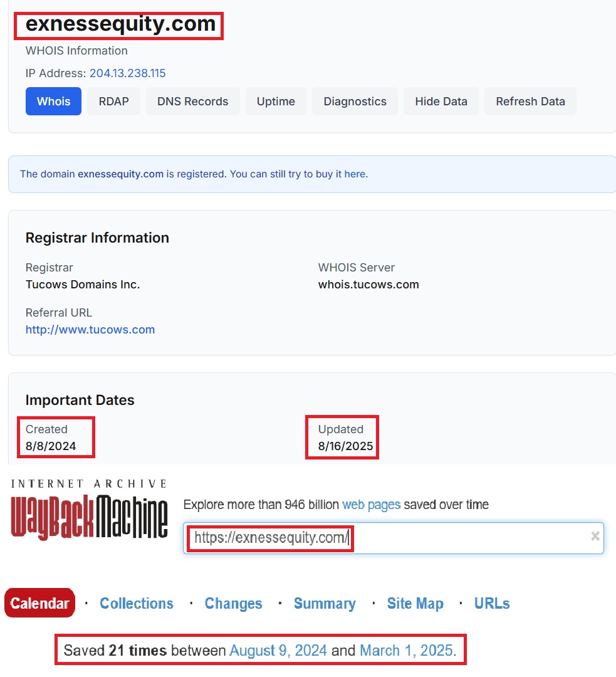Select the Whois tab
Screen dimensions: 616x677
53,102
